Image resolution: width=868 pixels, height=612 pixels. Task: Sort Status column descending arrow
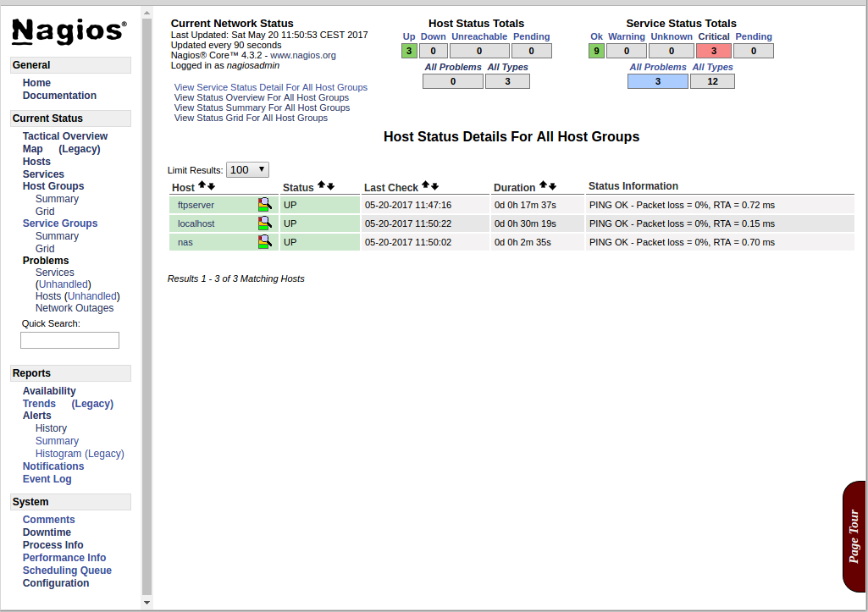pyautogui.click(x=330, y=186)
